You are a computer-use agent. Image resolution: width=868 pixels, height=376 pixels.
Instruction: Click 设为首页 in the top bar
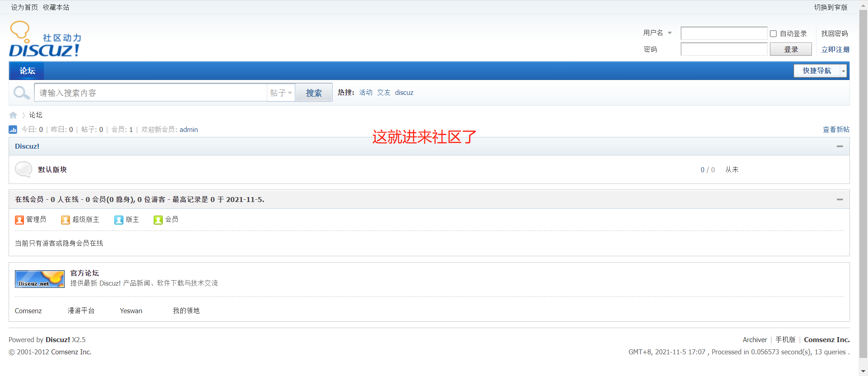pos(24,7)
